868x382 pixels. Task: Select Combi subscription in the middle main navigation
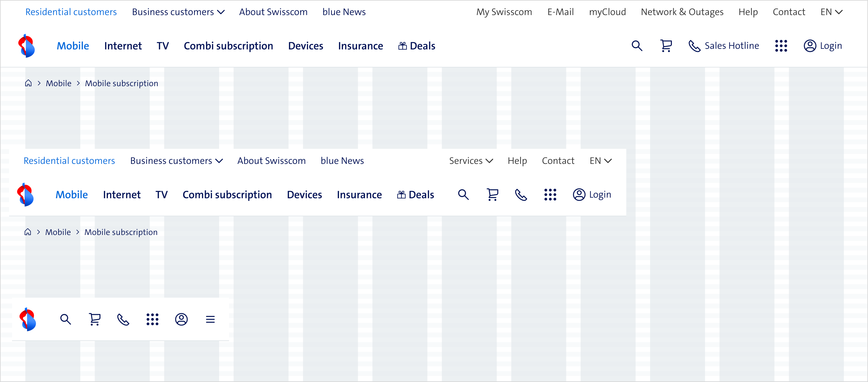pos(228,195)
